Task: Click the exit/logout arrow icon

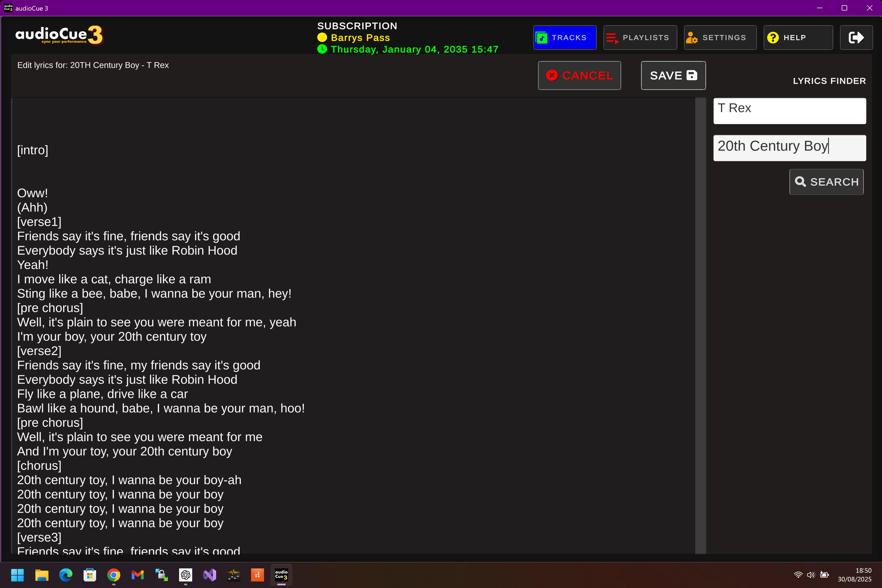Action: click(856, 38)
